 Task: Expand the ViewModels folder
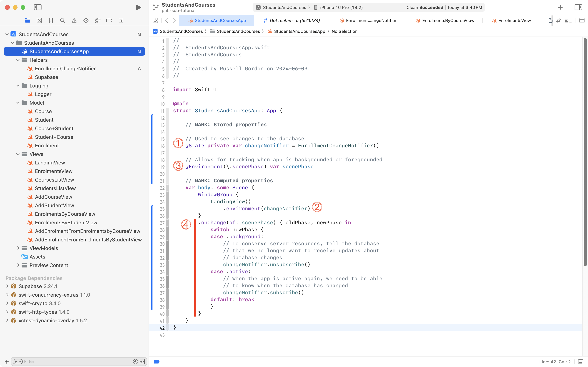(18, 248)
